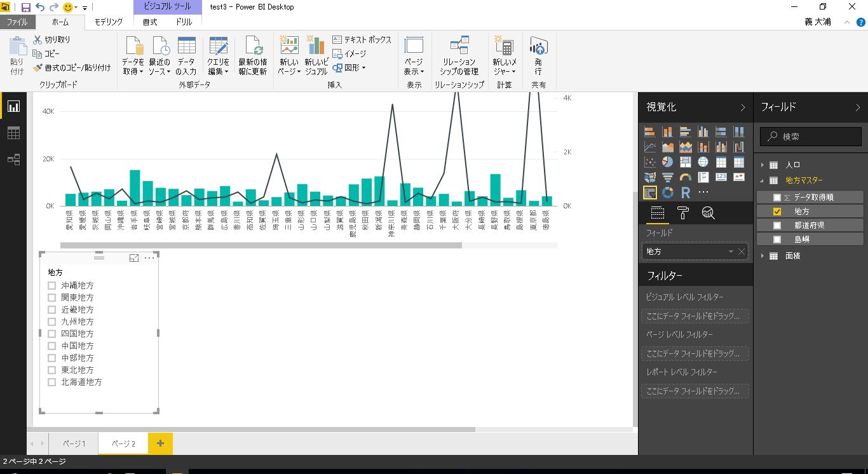
Task: Collapse the 視覚化 pane chevron
Action: [743, 107]
